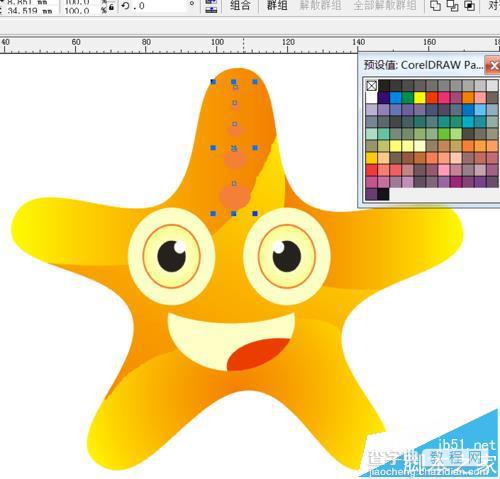Choose the no-color X swatch in the palette

coord(371,86)
